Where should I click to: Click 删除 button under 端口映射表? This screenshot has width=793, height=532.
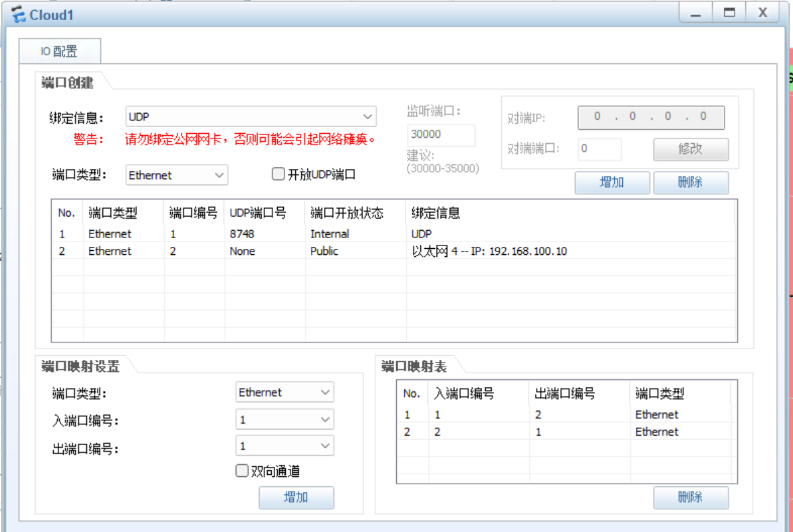tap(691, 498)
